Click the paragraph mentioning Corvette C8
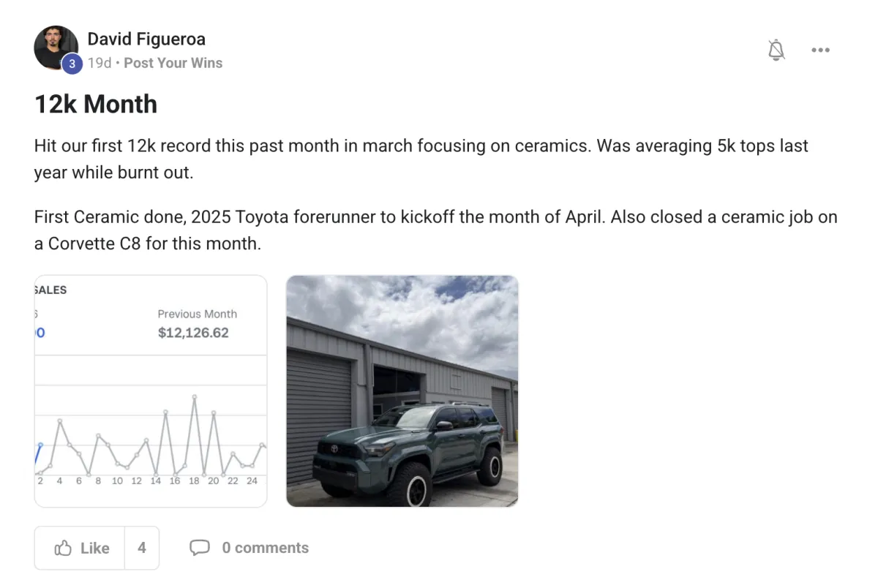 436,230
